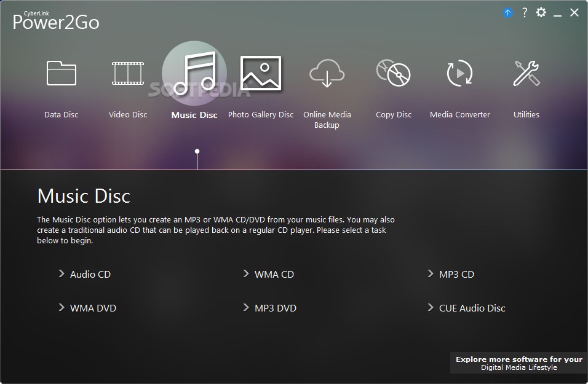This screenshot has width=588, height=384.
Task: Click the blue update arrow icon
Action: (507, 13)
